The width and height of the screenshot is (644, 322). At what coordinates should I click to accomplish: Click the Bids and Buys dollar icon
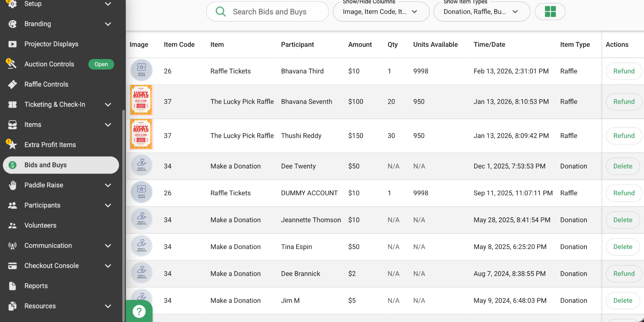12,165
